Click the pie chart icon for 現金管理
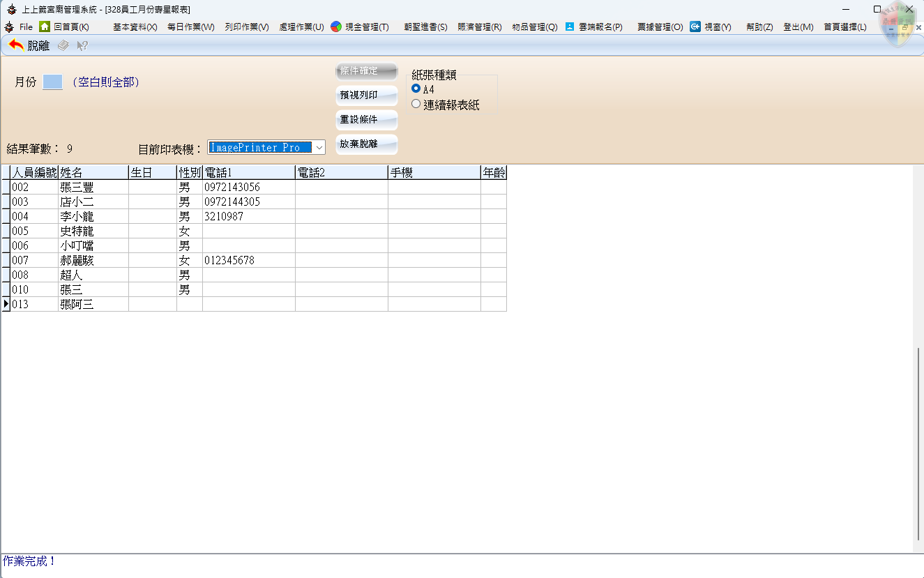 336,26
